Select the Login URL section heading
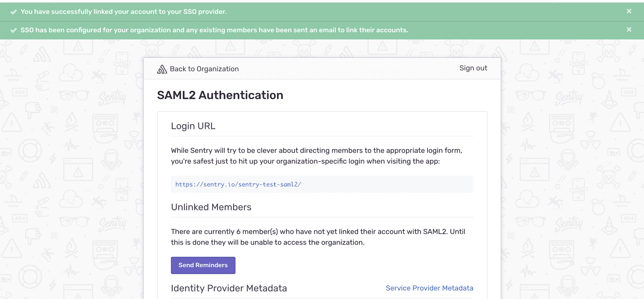 coord(193,126)
